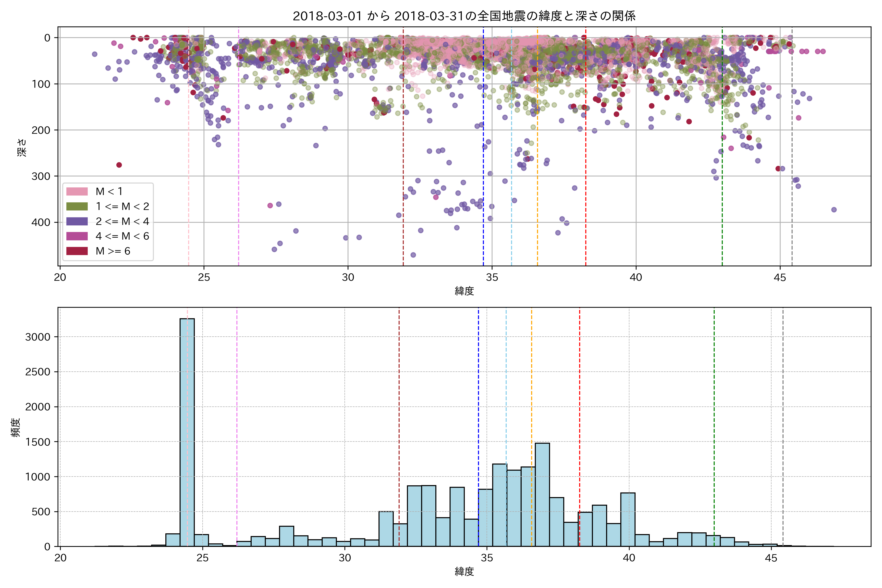Click the 2 <= M < 4 legend text
The image size is (882, 588).
coord(122,221)
